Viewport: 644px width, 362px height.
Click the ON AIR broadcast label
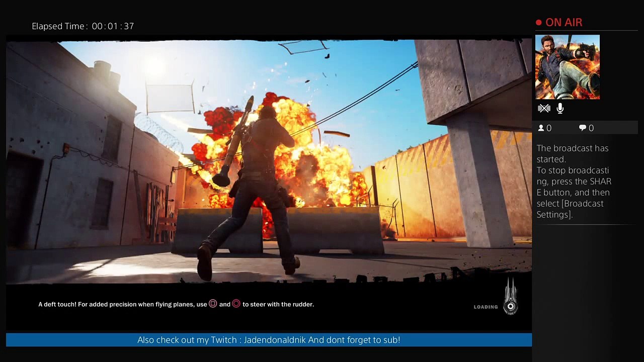[563, 23]
